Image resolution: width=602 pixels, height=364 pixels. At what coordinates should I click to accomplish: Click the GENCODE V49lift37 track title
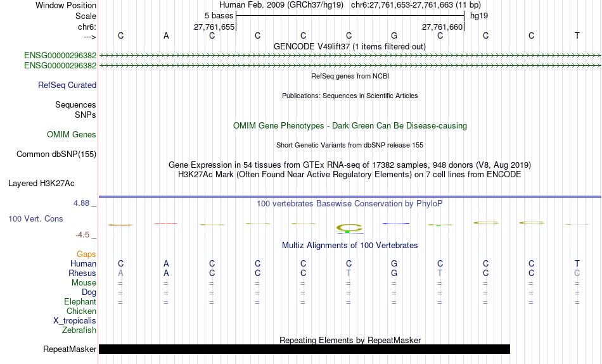pyautogui.click(x=350, y=46)
